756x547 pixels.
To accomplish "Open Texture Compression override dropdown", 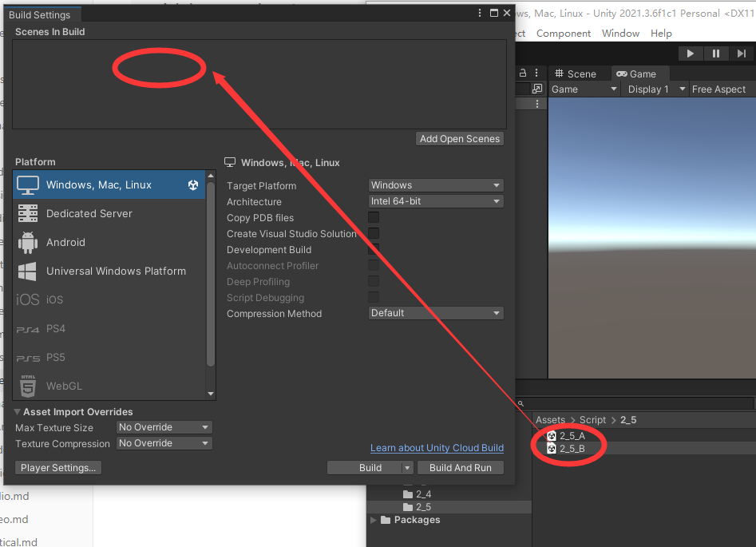I will [164, 443].
